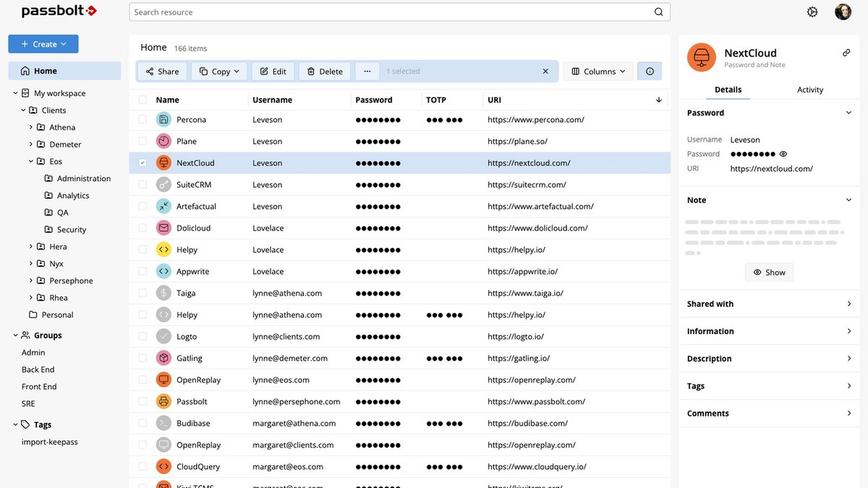The height and width of the screenshot is (488, 868).
Task: Clear selection with the X icon
Action: (x=545, y=72)
